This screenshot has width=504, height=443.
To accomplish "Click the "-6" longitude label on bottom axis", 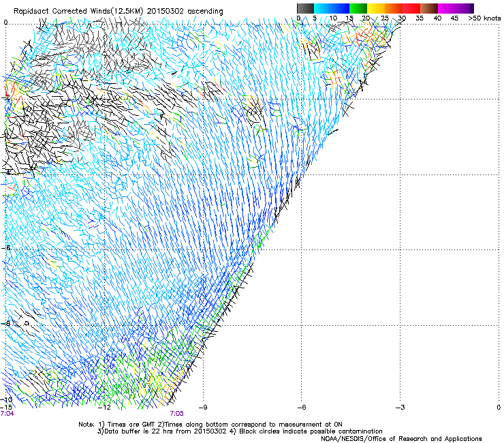I will tap(301, 408).
